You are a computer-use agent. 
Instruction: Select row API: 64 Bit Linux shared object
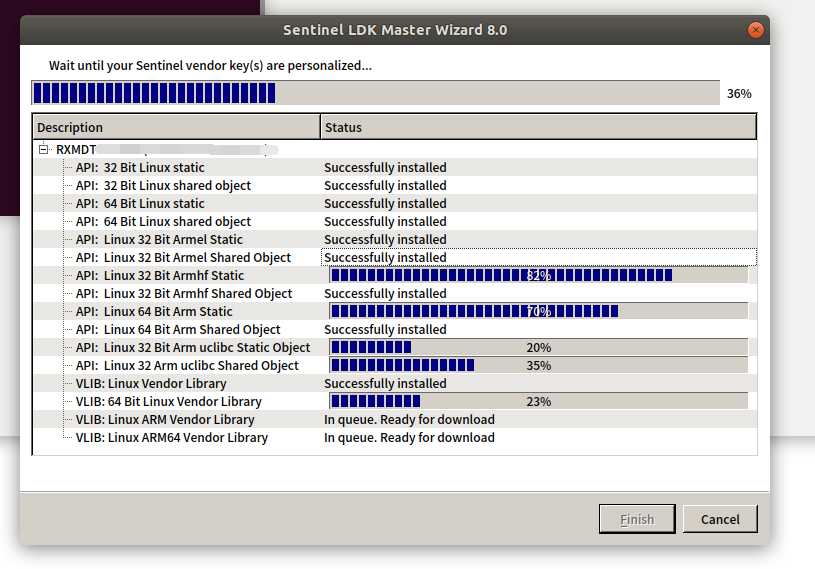395,221
